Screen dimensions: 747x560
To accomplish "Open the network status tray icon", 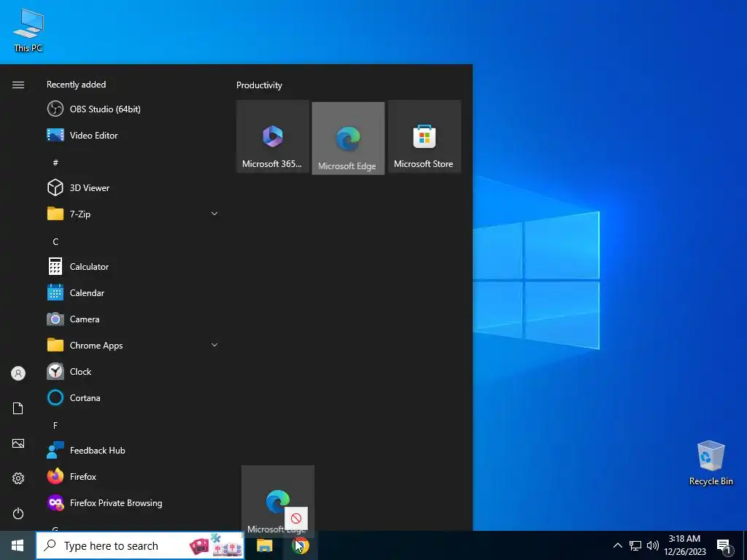I will pos(635,545).
